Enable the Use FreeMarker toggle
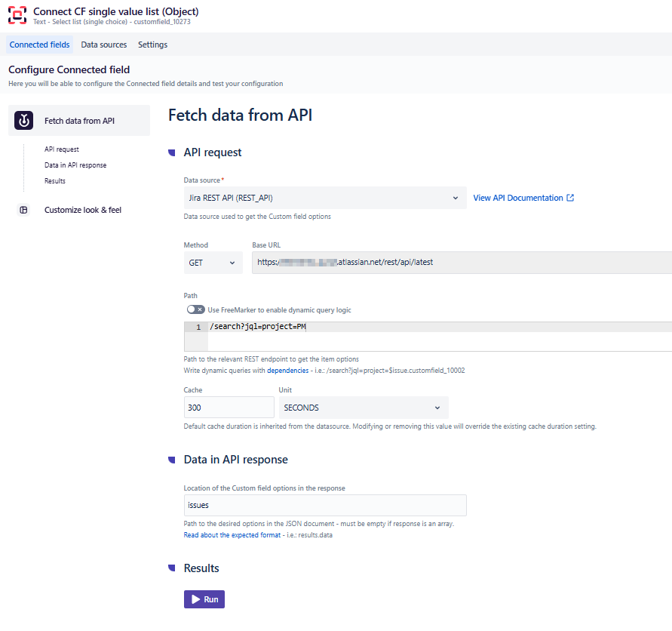This screenshot has width=672, height=631. (195, 309)
